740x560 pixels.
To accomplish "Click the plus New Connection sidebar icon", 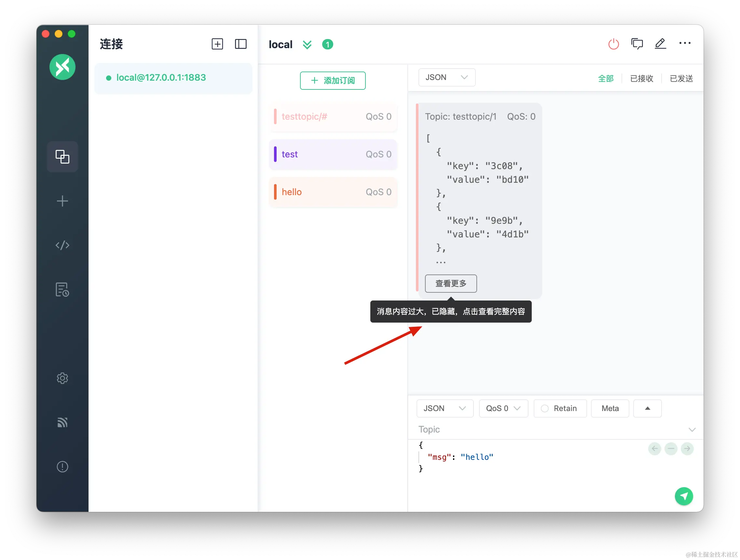I will pyautogui.click(x=62, y=201).
